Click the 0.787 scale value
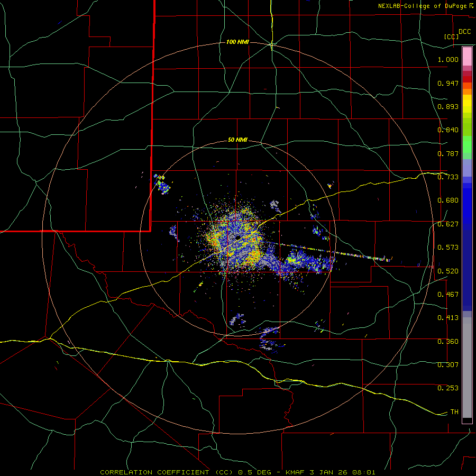 [448, 153]
